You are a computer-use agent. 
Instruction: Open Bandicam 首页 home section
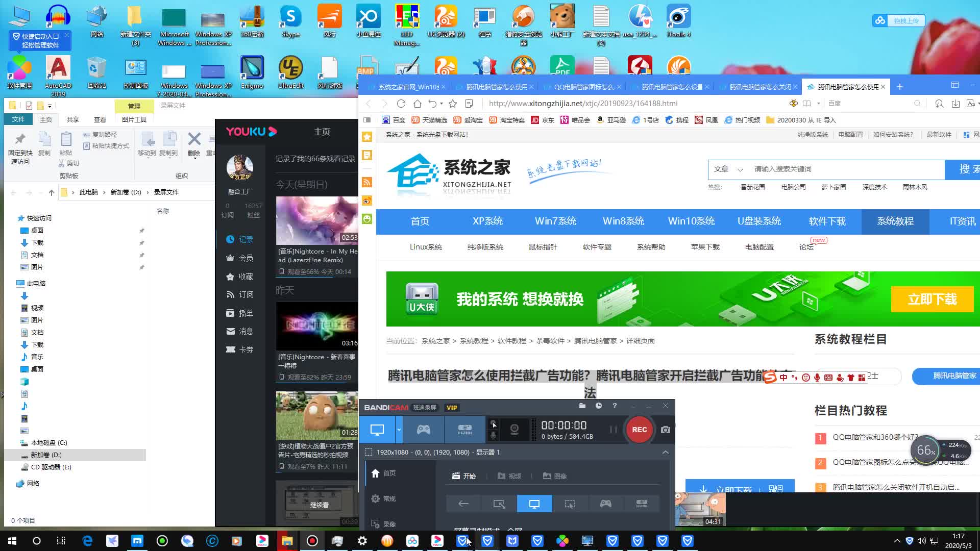coord(384,473)
